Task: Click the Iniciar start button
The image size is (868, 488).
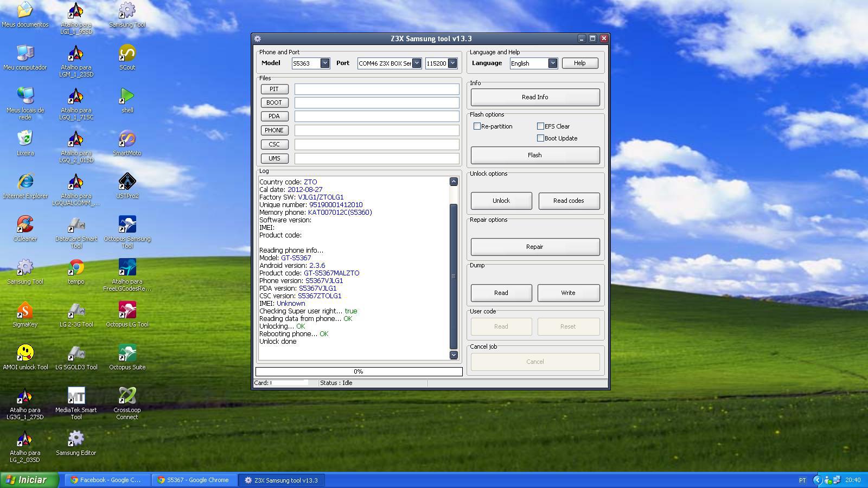Action: coord(29,480)
